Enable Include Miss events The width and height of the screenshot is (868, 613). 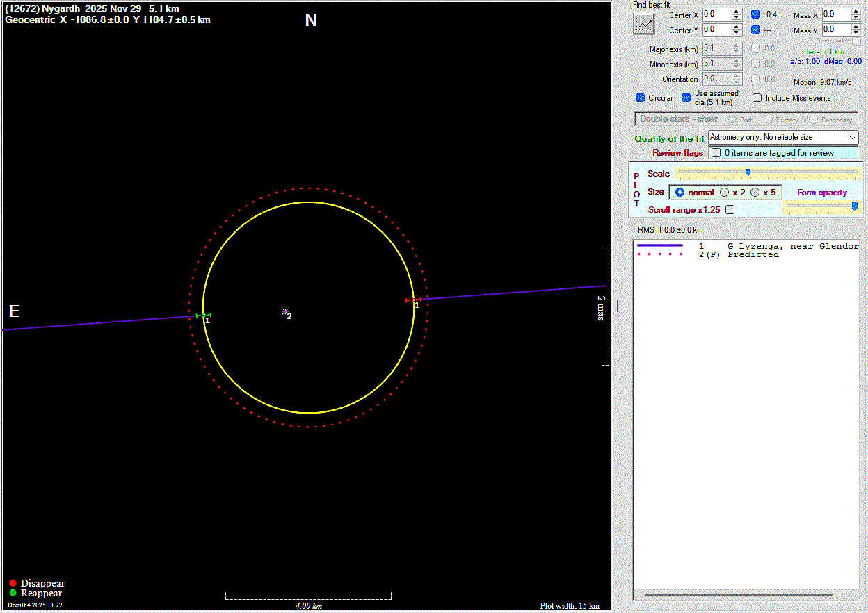(x=757, y=98)
